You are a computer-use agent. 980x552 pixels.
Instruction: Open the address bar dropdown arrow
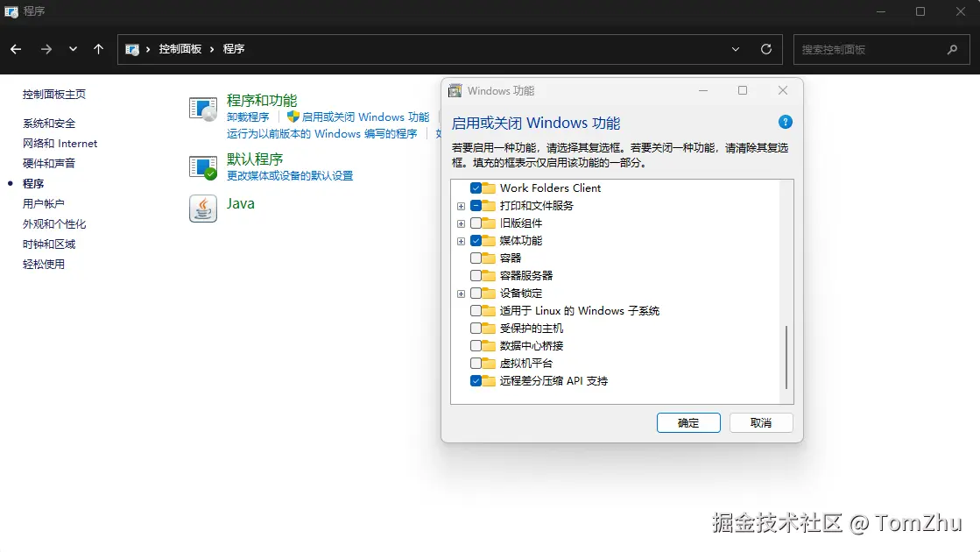[736, 49]
